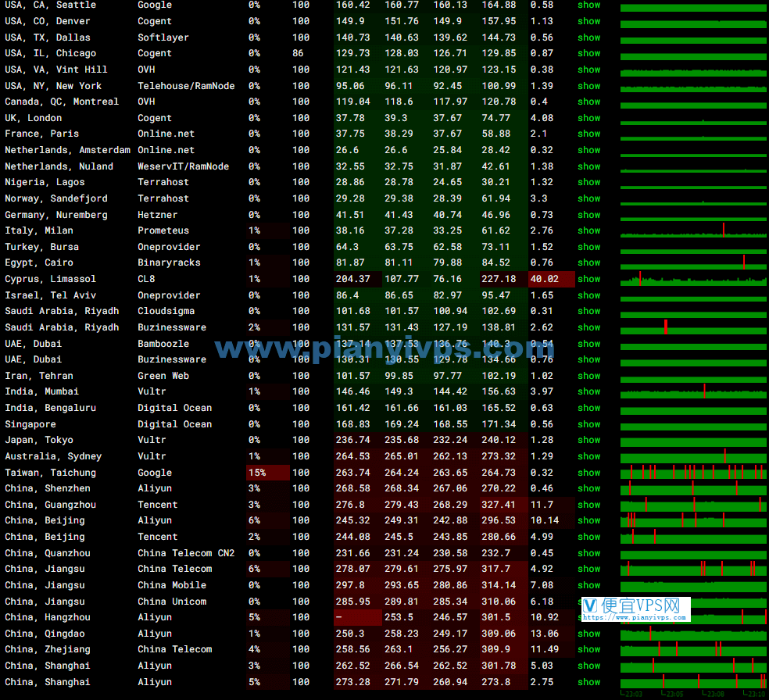Click 'show' for Egypt, Cairo
This screenshot has width=769, height=700.
(588, 262)
